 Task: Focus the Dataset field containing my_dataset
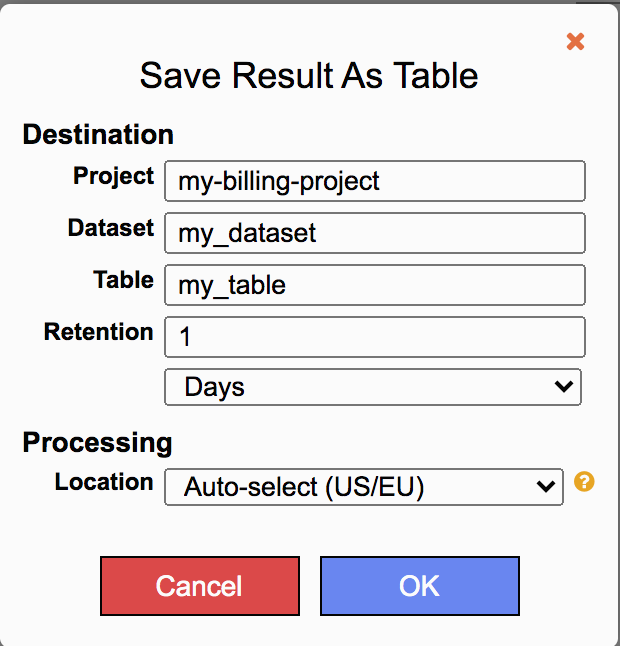pyautogui.click(x=374, y=233)
